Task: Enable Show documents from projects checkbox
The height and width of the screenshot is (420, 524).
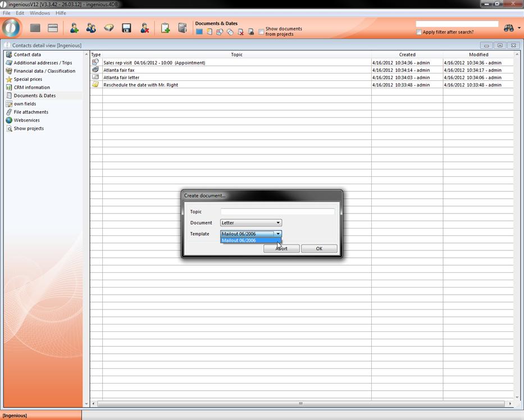Action: (261, 31)
